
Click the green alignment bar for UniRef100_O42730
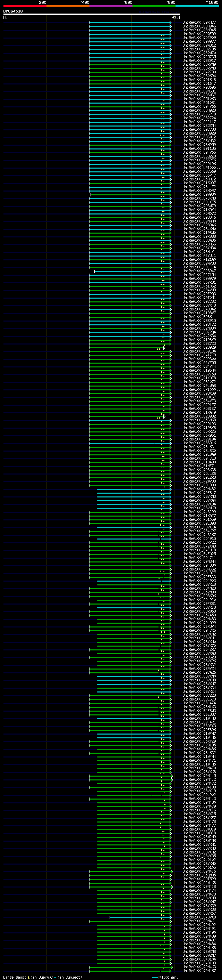click(x=130, y=72)
